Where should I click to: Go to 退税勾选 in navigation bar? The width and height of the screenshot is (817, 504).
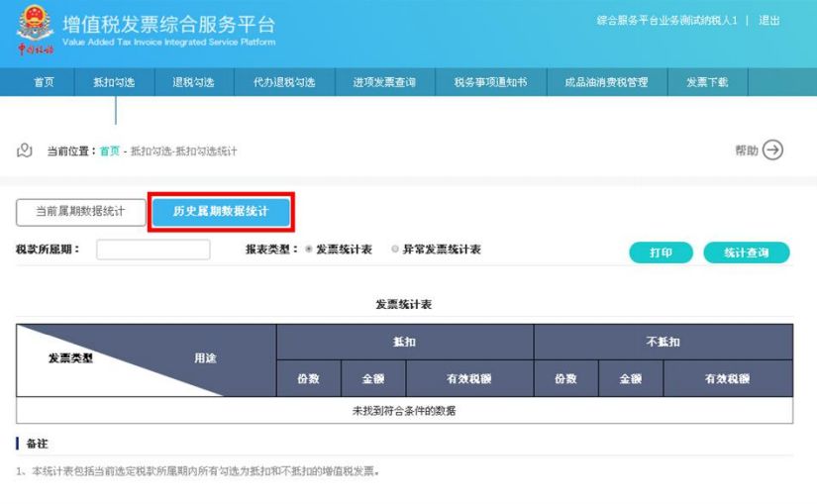[x=193, y=82]
